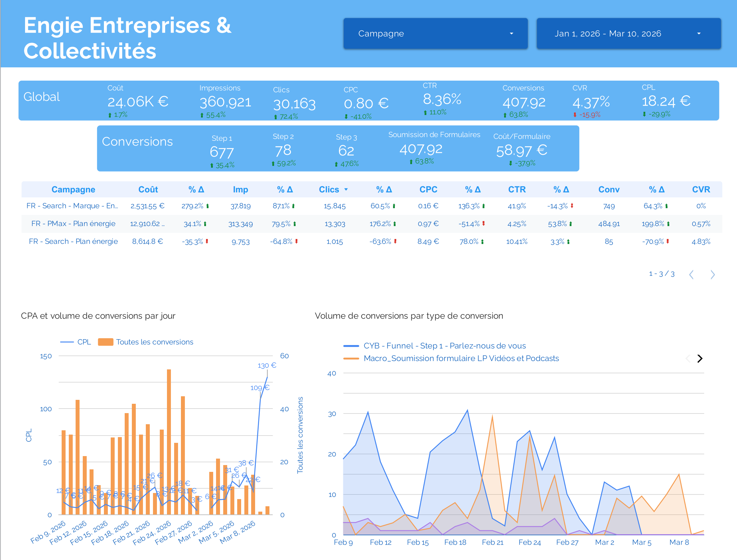Open the Campagne filter dropdown
The image size is (737, 560).
tap(435, 33)
